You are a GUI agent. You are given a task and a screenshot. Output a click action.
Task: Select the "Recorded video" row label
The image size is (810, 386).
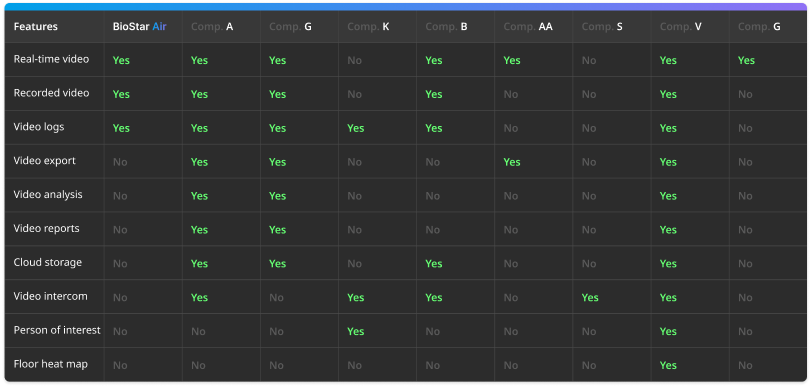pos(51,93)
